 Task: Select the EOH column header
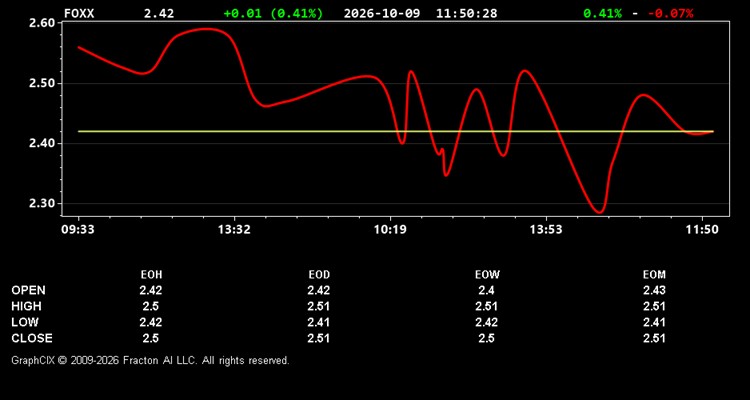tap(151, 275)
